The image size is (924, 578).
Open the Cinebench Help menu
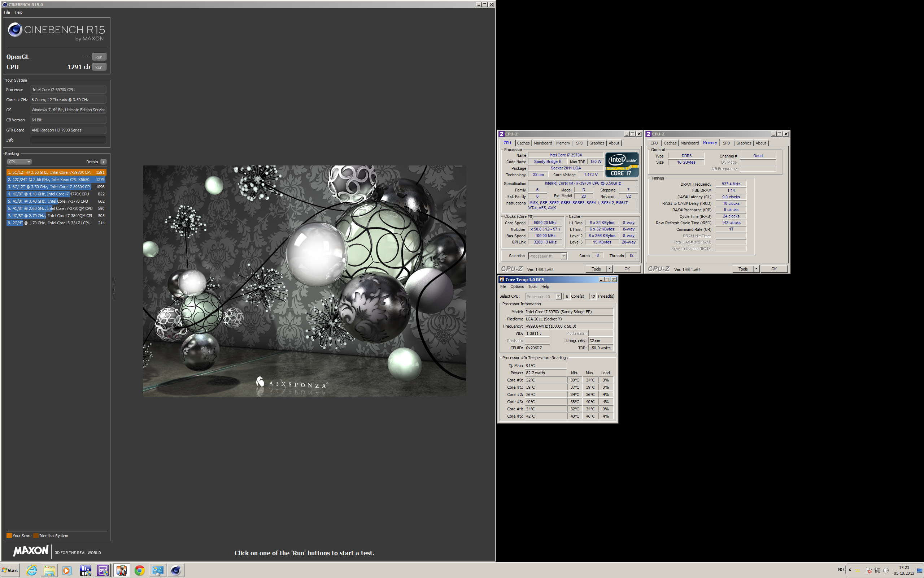click(x=19, y=12)
